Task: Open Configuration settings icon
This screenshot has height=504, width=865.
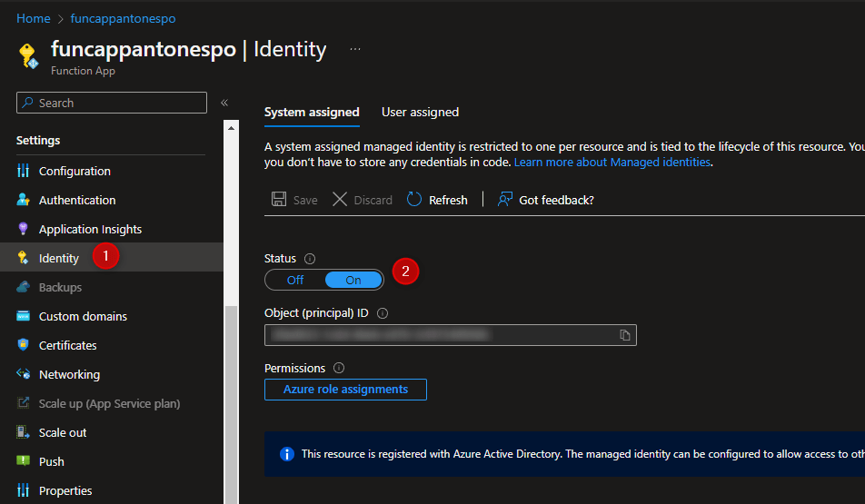Action: click(x=24, y=171)
